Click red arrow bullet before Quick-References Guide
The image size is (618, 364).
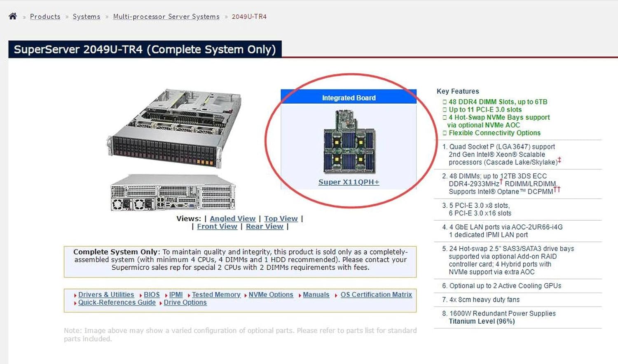pyautogui.click(x=75, y=303)
